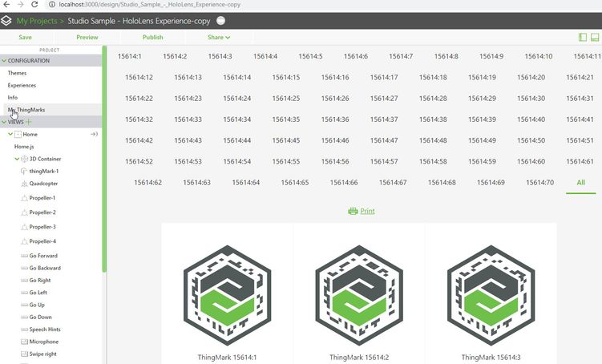602x364 pixels.
Task: Click the Go Forward widget icon
Action: [x=24, y=256]
